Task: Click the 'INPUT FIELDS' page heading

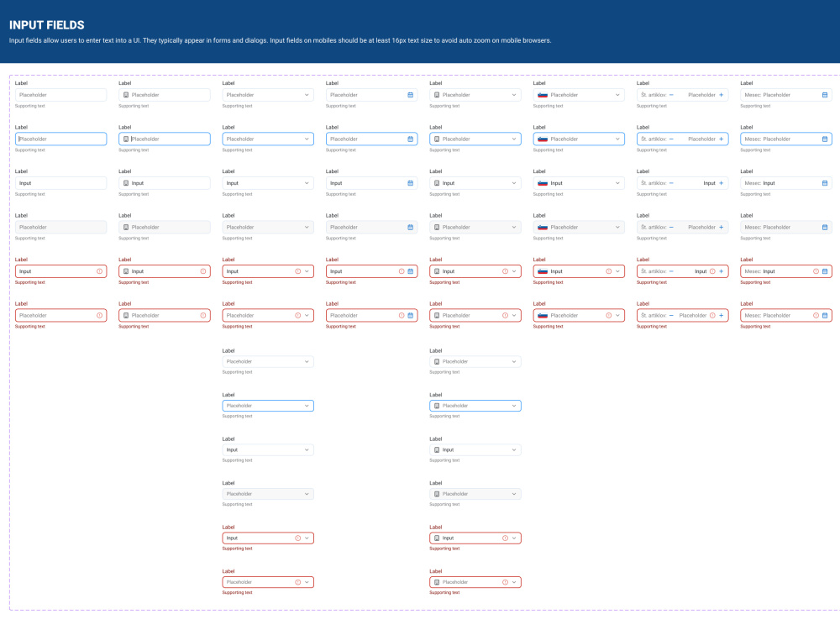Action: coord(46,25)
